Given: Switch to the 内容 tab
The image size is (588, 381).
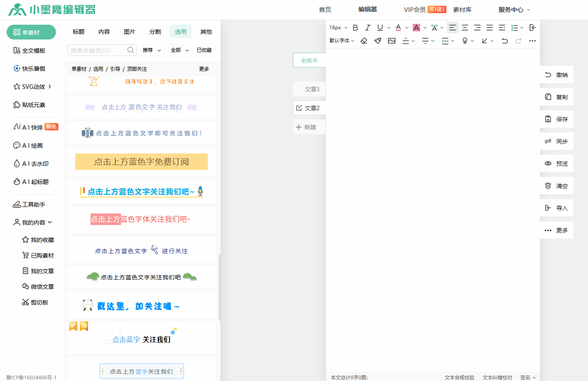Looking at the screenshot, I should tap(104, 32).
